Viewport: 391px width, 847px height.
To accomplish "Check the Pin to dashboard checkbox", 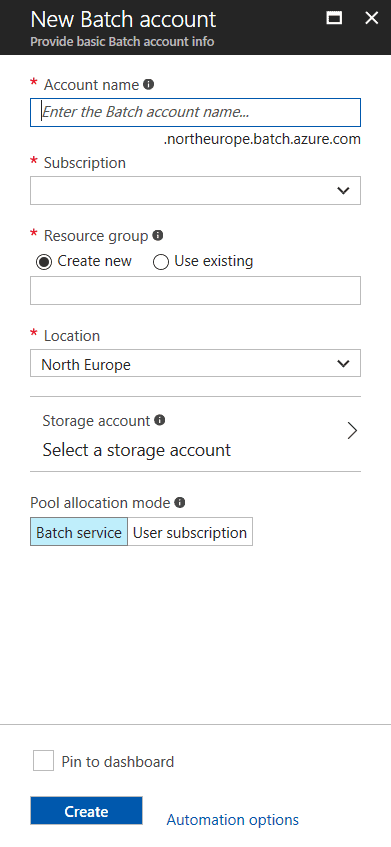I will tap(43, 761).
